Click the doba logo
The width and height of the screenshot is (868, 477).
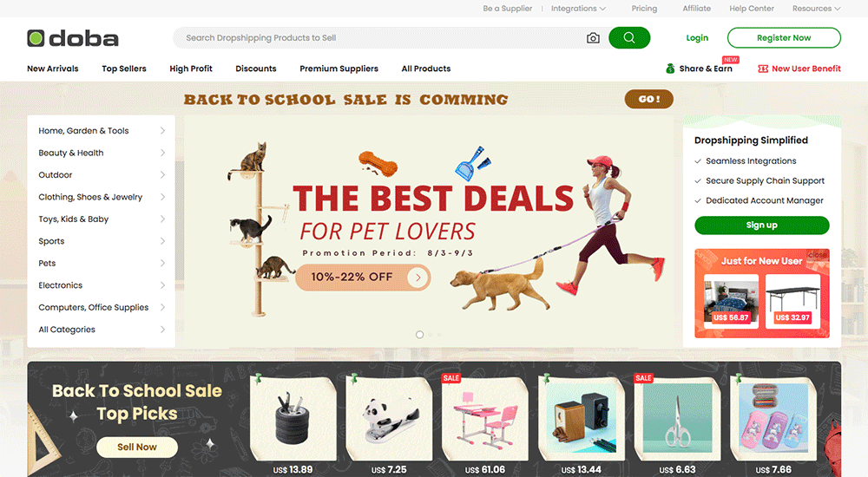coord(73,38)
